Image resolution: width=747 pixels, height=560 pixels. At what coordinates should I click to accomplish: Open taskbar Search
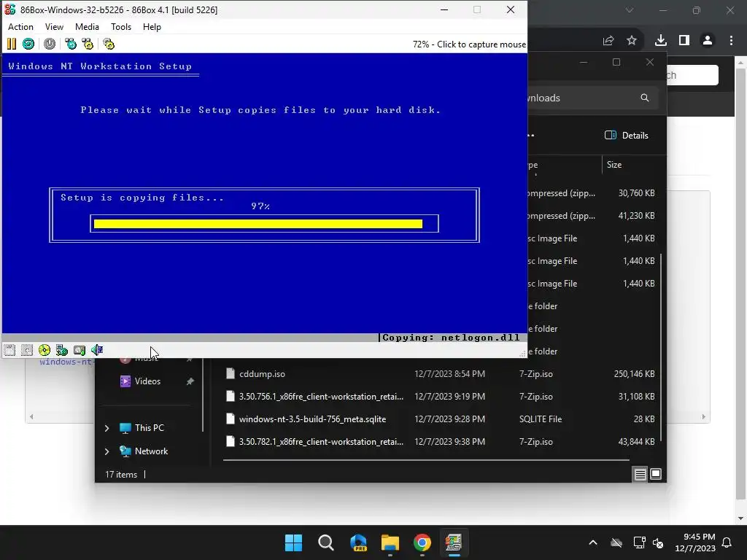pyautogui.click(x=326, y=542)
